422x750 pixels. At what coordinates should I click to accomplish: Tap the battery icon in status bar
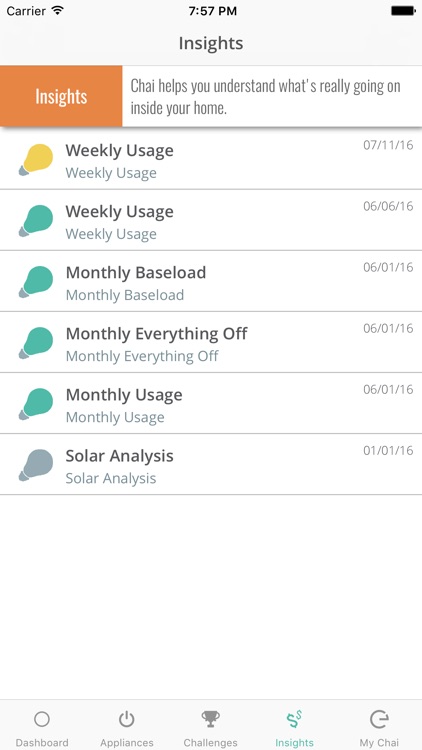click(x=403, y=11)
